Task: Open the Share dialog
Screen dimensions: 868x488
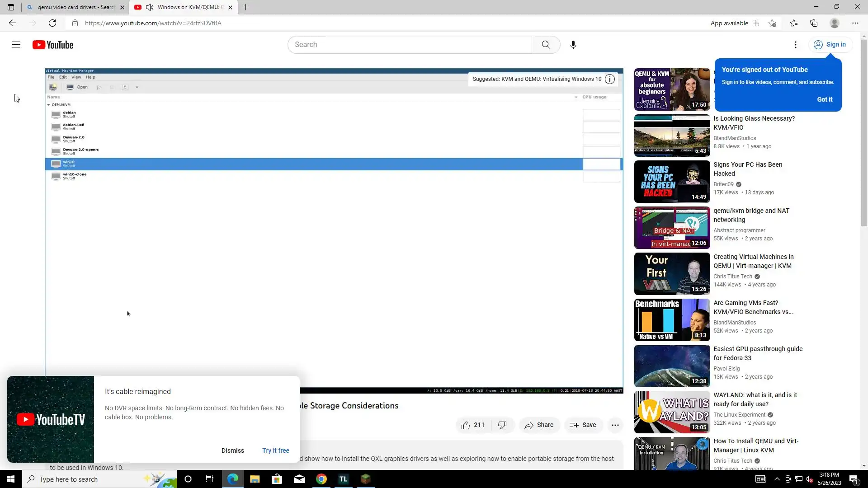Action: coord(539,425)
